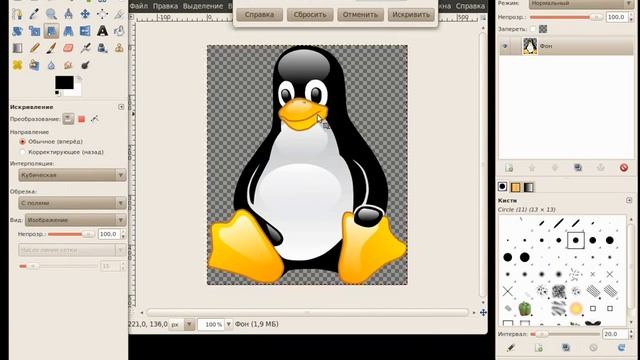Select the Bucket Fill tool

119,31
